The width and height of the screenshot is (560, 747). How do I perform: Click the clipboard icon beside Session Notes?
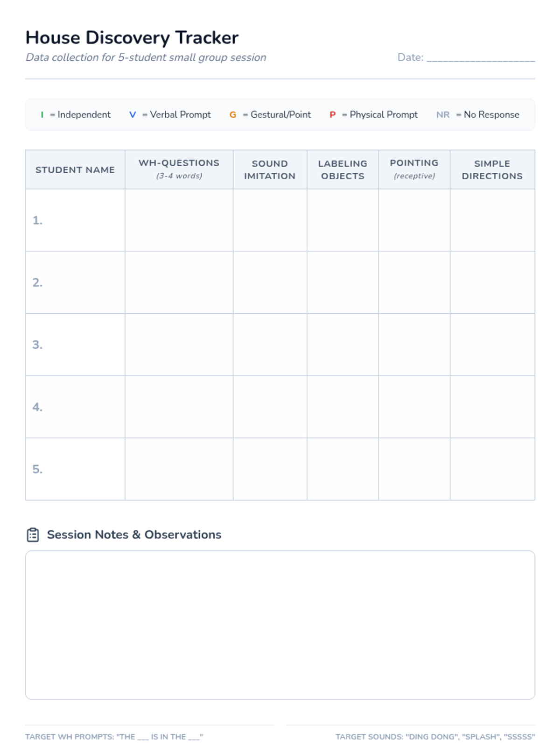(x=33, y=535)
